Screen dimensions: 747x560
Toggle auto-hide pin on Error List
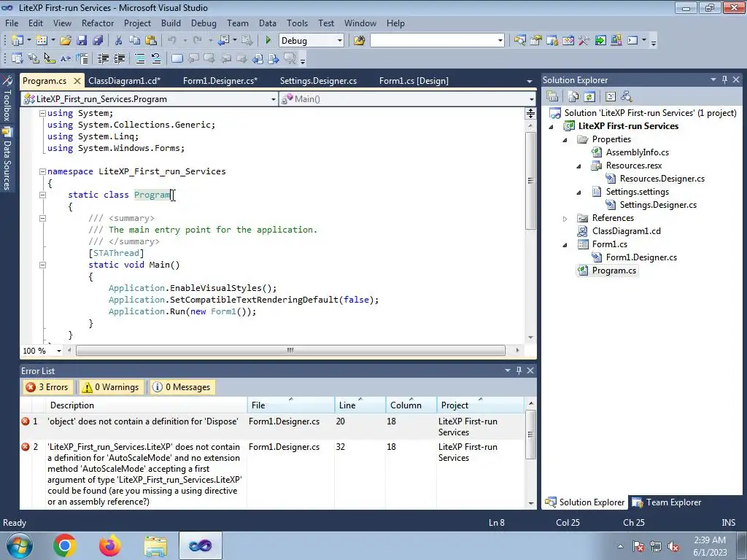coord(519,370)
